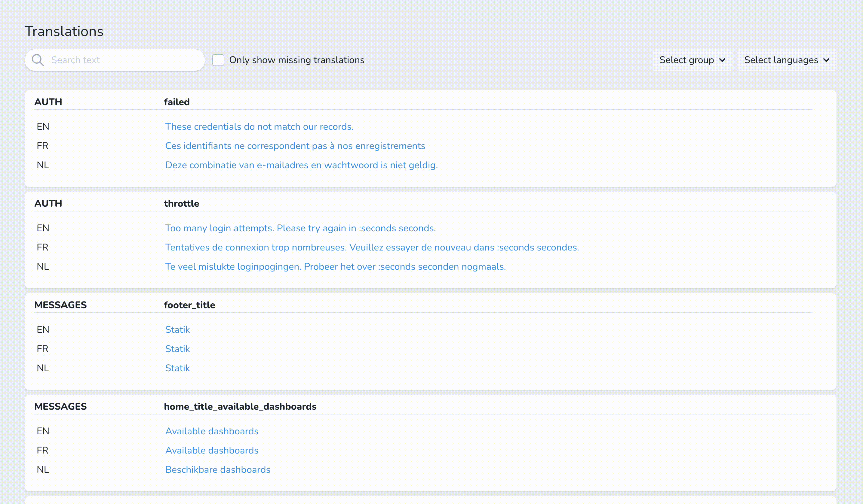Click AUTH failed EN translation link
The width and height of the screenshot is (863, 504).
click(x=260, y=126)
